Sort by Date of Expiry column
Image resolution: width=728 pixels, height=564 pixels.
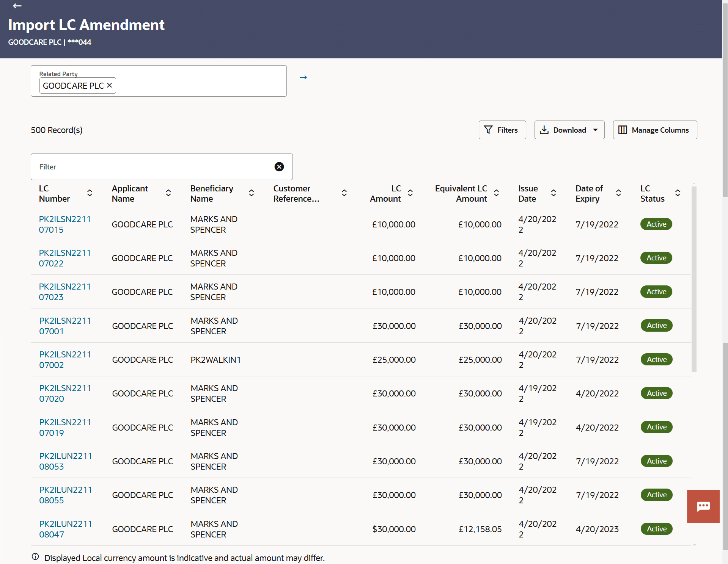click(x=618, y=193)
